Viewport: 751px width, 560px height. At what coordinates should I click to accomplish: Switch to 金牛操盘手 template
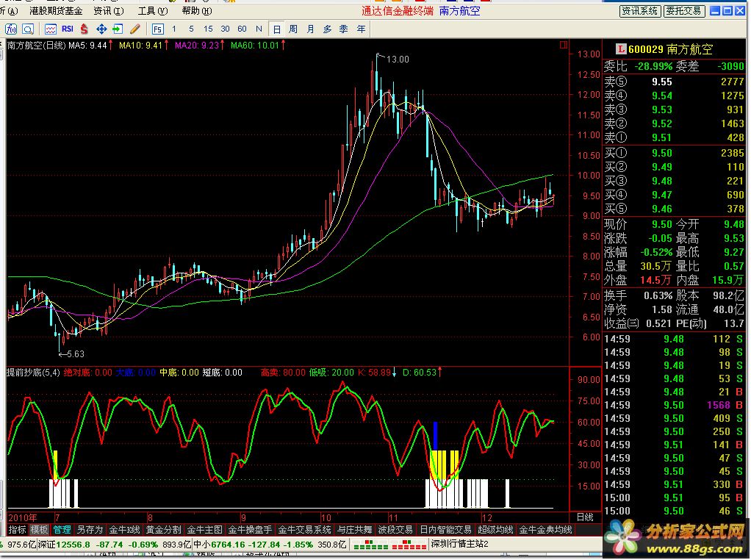250,530
